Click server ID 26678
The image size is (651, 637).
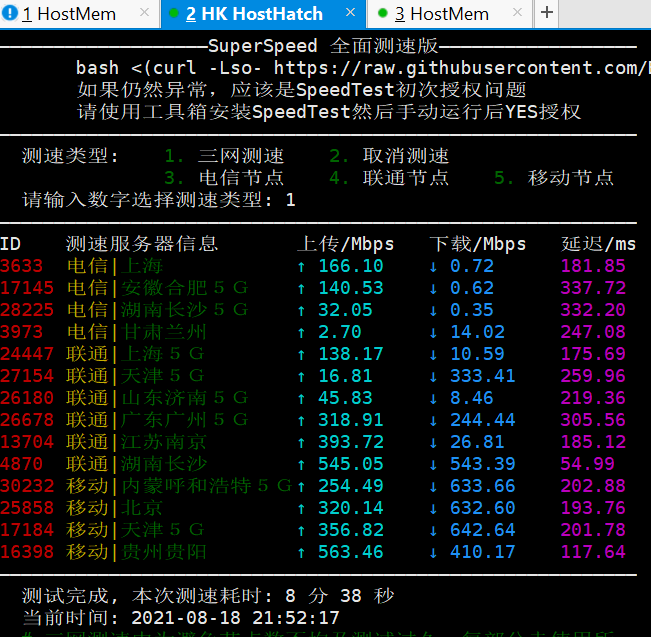click(x=27, y=420)
